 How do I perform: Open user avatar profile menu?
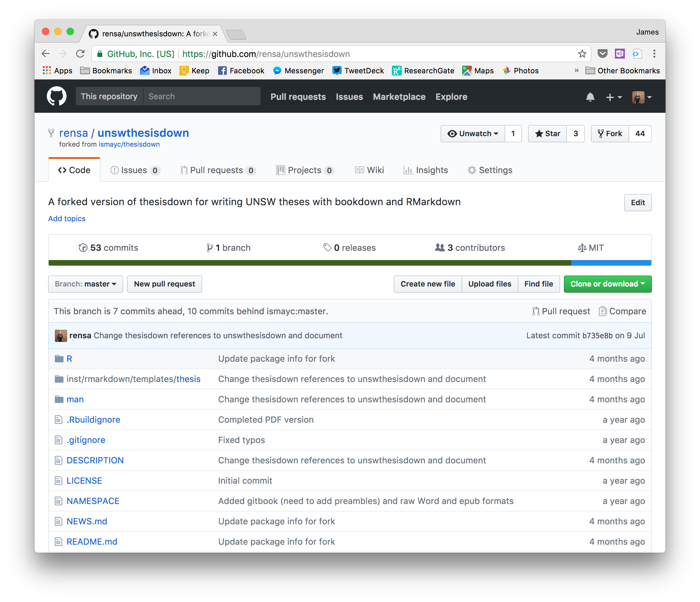tap(641, 97)
